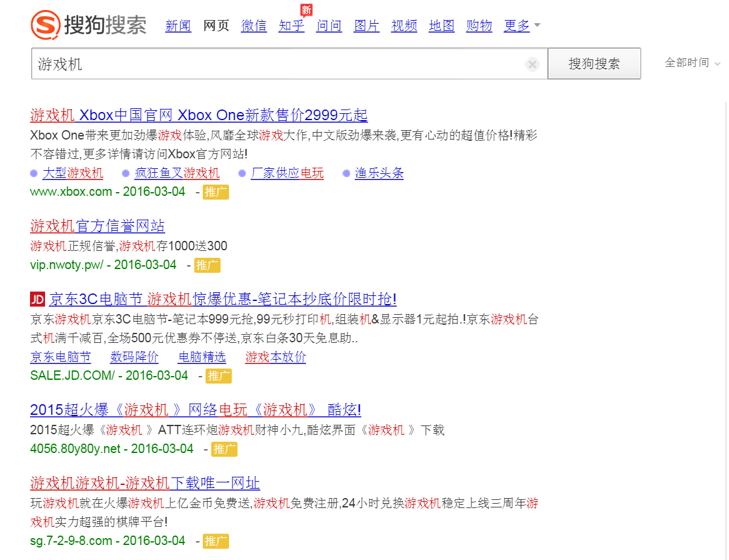Screen dimensions: 729x560
Task: Open the 地图 tab
Action: point(442,26)
